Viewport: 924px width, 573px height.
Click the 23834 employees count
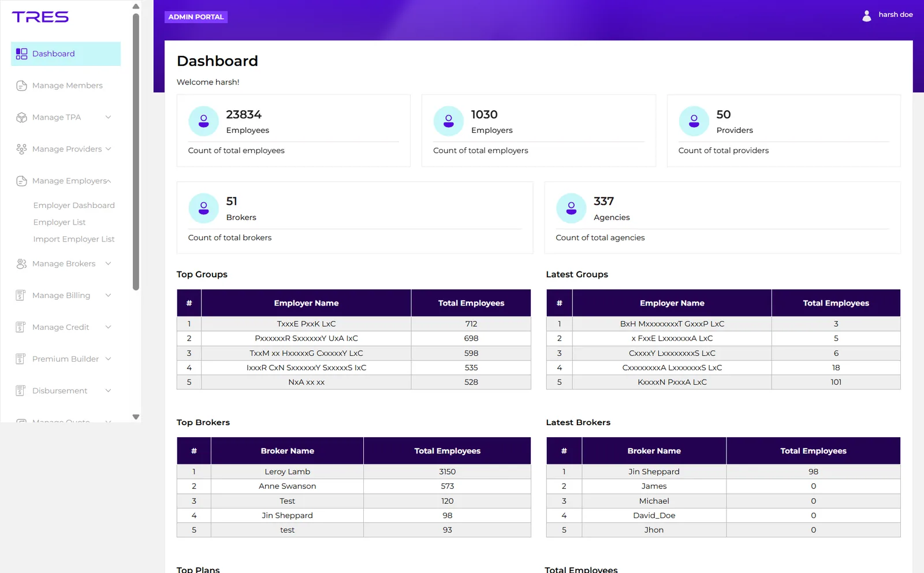(244, 114)
